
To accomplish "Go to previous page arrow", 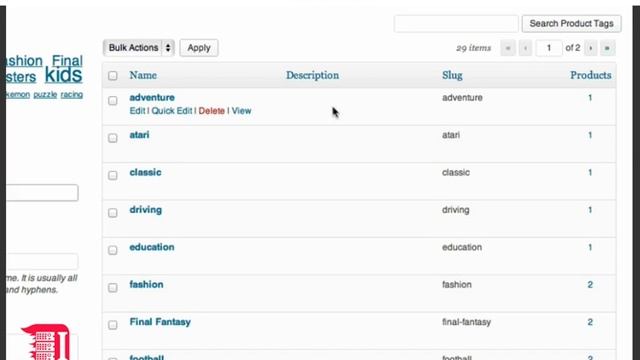I will [x=526, y=48].
